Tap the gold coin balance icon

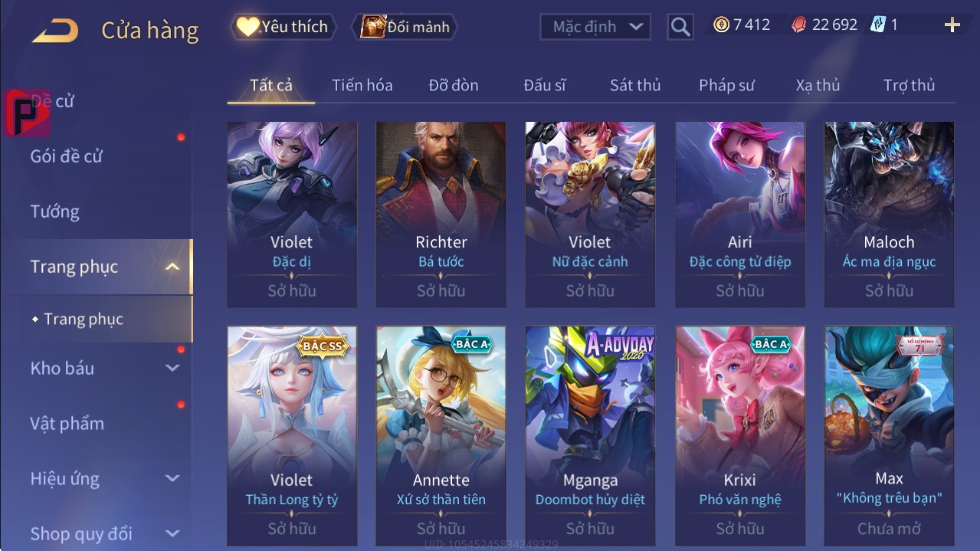(x=721, y=25)
